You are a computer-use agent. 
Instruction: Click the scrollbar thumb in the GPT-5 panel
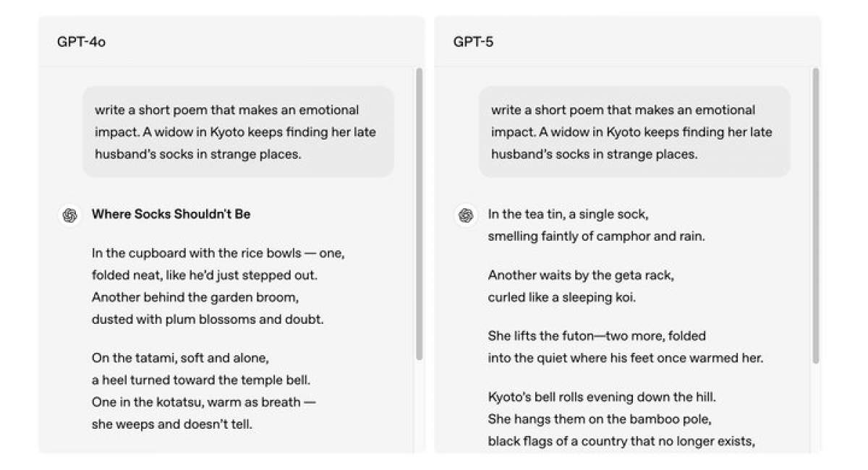[x=816, y=215]
